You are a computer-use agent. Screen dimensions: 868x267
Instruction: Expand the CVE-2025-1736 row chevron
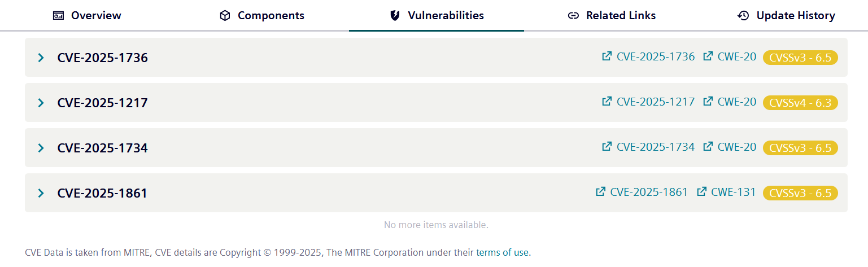[41, 58]
